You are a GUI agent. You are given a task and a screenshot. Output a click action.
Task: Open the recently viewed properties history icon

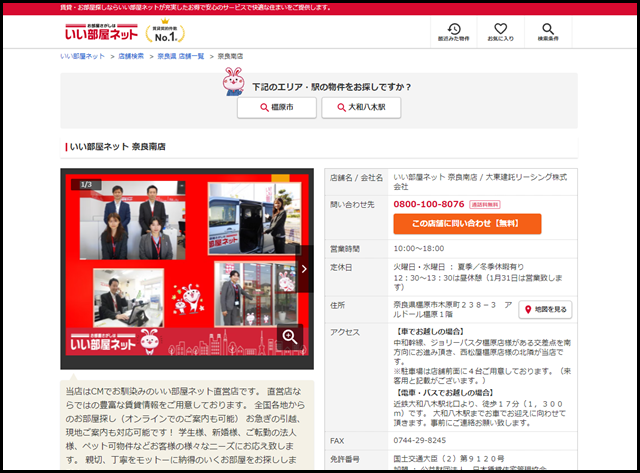tap(453, 32)
